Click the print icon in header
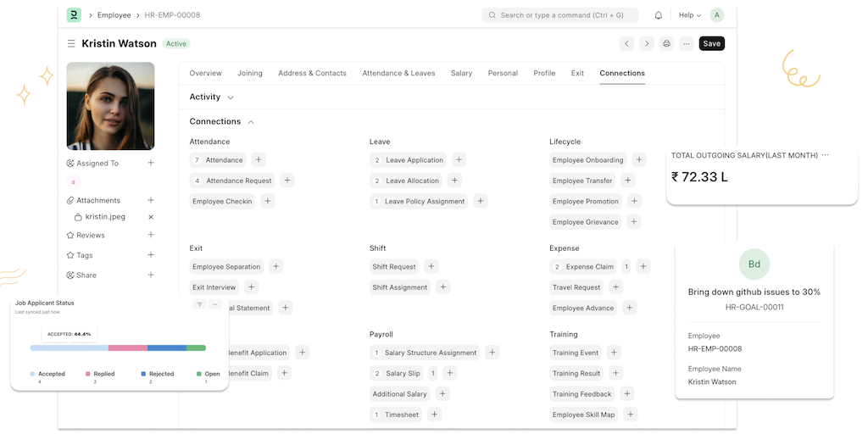 coord(666,43)
